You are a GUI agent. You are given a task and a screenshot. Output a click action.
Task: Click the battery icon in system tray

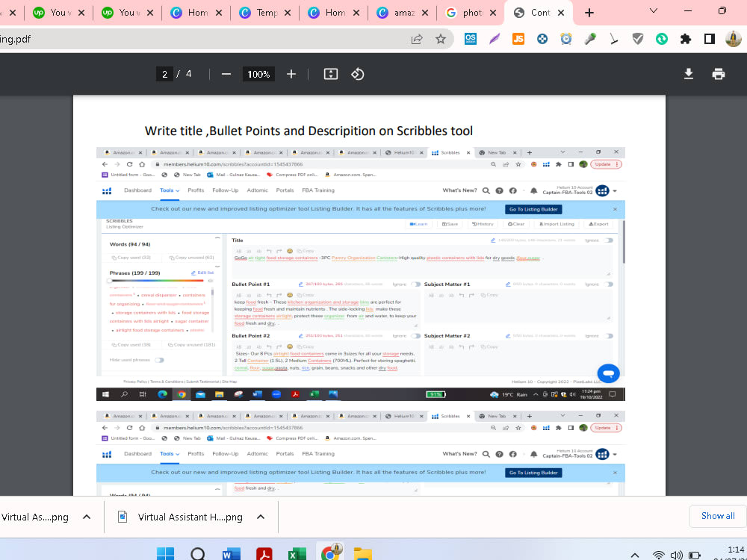coord(694,556)
